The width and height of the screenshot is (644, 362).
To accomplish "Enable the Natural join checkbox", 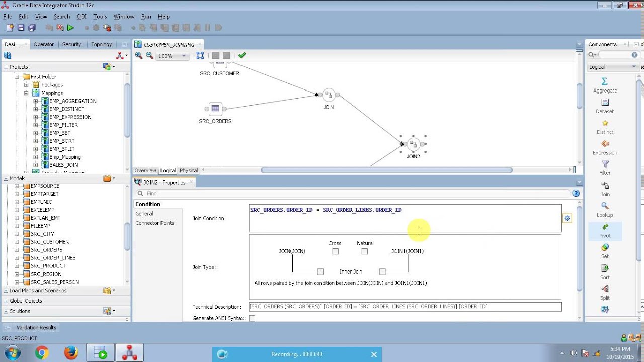I will tap(364, 251).
